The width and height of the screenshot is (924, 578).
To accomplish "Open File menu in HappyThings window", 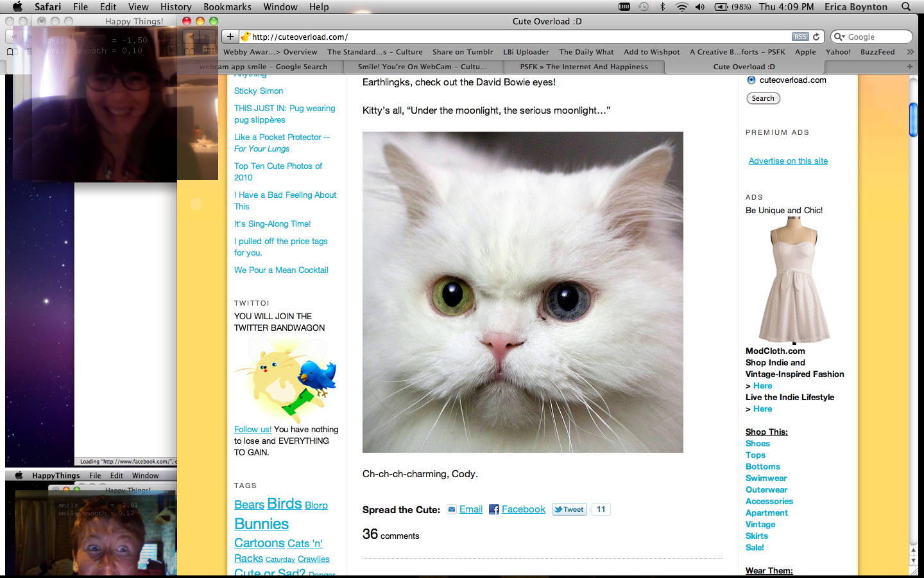I will coord(95,476).
